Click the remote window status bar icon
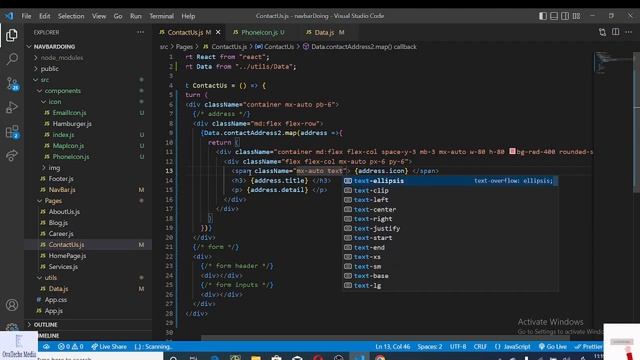The image size is (640, 360). coord(46,347)
